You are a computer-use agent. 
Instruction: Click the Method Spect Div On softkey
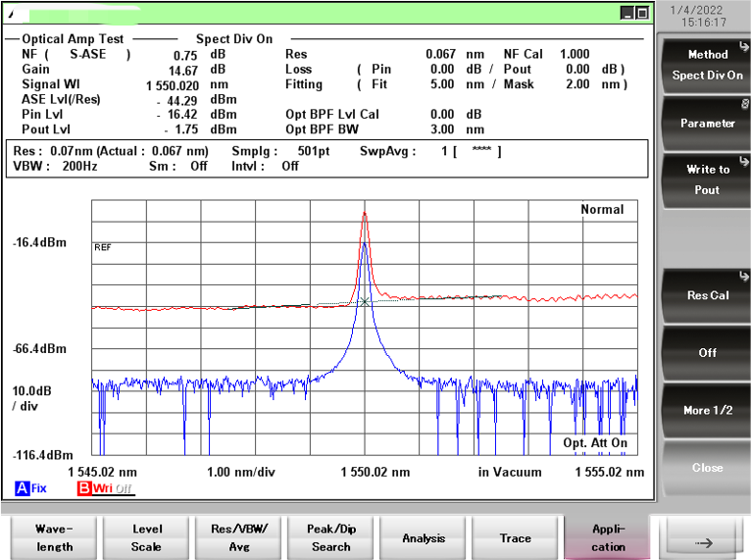click(x=707, y=65)
